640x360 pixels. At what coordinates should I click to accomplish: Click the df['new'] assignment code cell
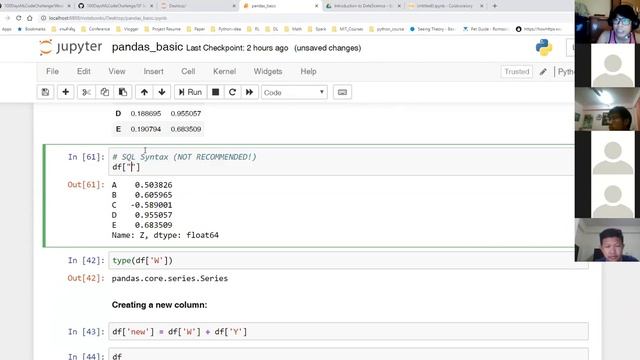coord(349,331)
